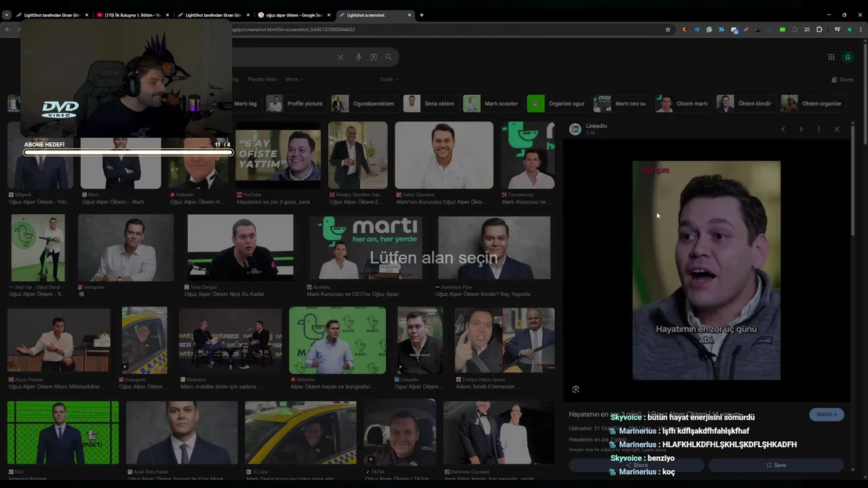Viewport: 868px width, 488px height.
Task: Open a new browser tab
Action: [422, 15]
